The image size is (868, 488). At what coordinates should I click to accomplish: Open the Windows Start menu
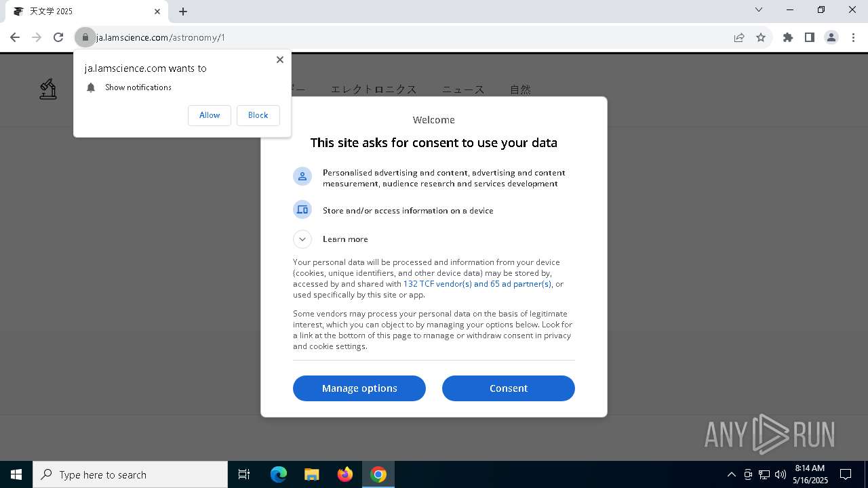16,474
